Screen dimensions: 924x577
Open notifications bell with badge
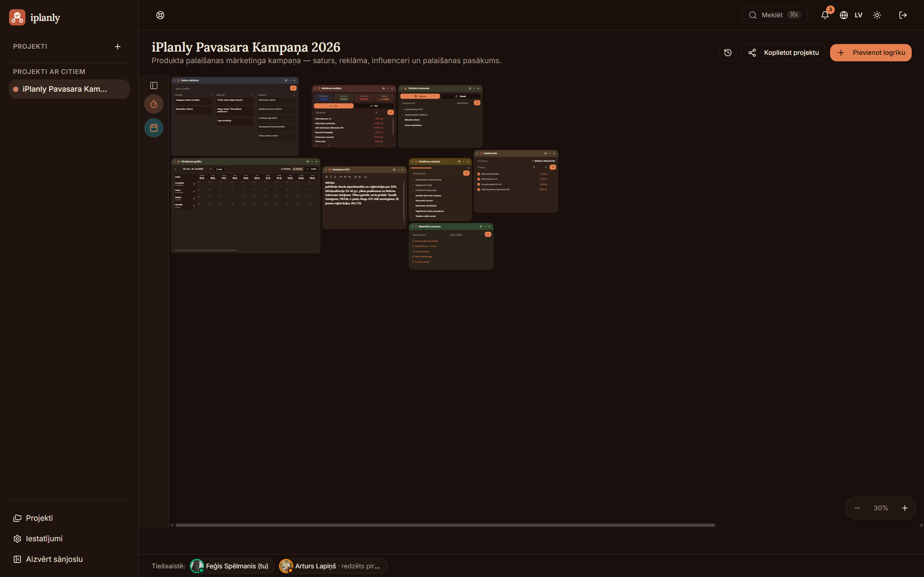coord(825,15)
